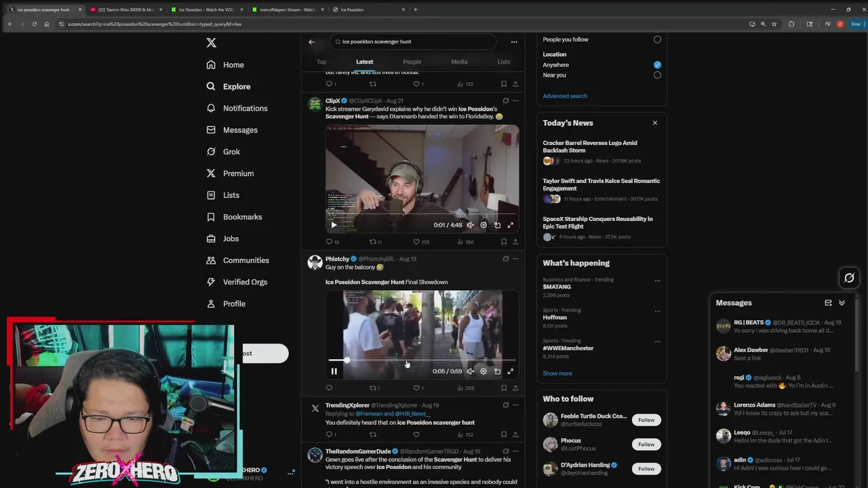Enter fullscreen on Phletchy video
This screenshot has width=868, height=488.
click(x=511, y=371)
